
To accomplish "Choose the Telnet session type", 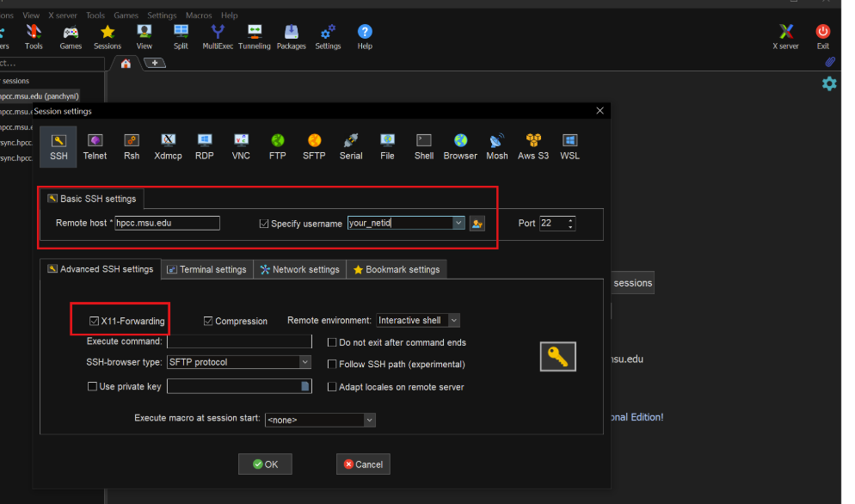I will (95, 147).
